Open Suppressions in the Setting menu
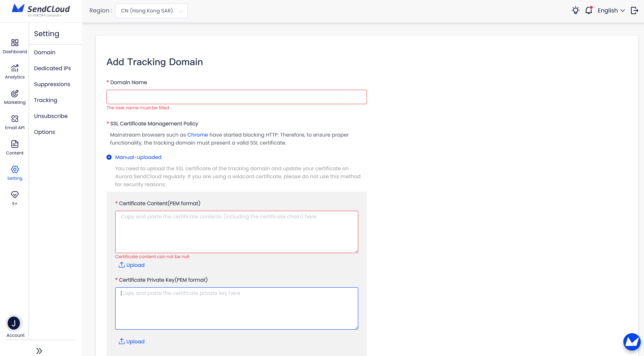Image resolution: width=644 pixels, height=356 pixels. (52, 84)
